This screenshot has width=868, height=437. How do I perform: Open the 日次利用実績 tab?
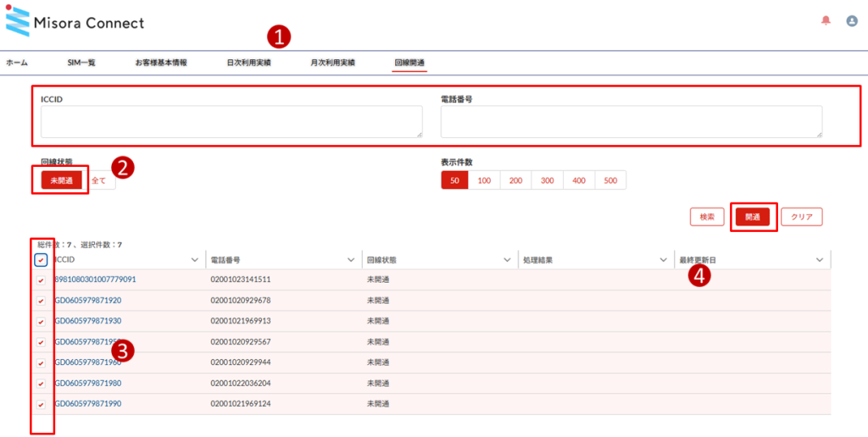pos(248,63)
